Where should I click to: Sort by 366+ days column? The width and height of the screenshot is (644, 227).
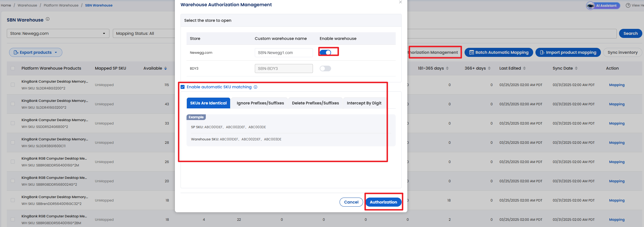(489, 68)
